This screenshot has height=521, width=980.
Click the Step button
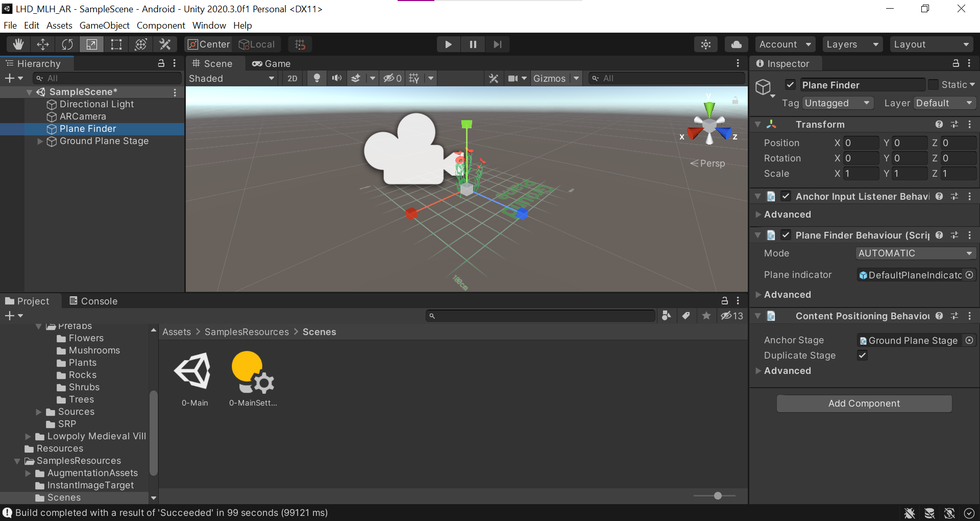(x=498, y=44)
